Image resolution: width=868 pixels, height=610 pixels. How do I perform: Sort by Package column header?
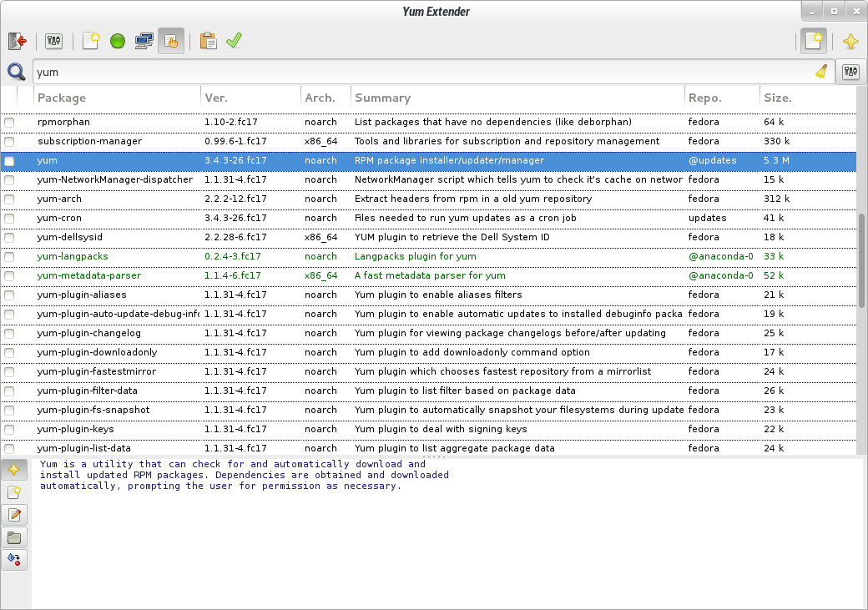(117, 98)
